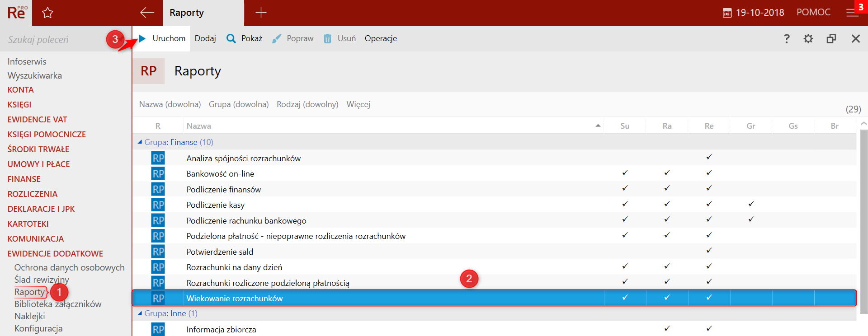Click the Dodaj button
Image resolution: width=868 pixels, height=336 pixels.
(x=205, y=38)
